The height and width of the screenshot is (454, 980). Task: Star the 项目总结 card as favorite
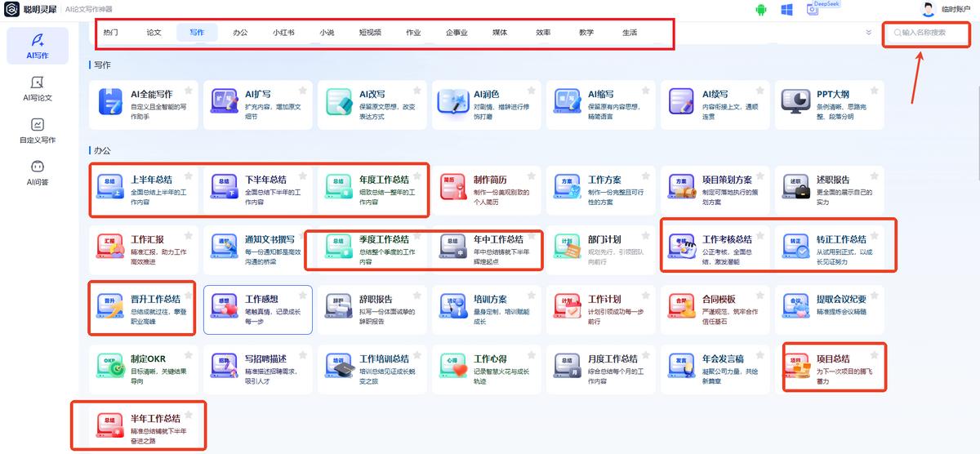tap(875, 355)
